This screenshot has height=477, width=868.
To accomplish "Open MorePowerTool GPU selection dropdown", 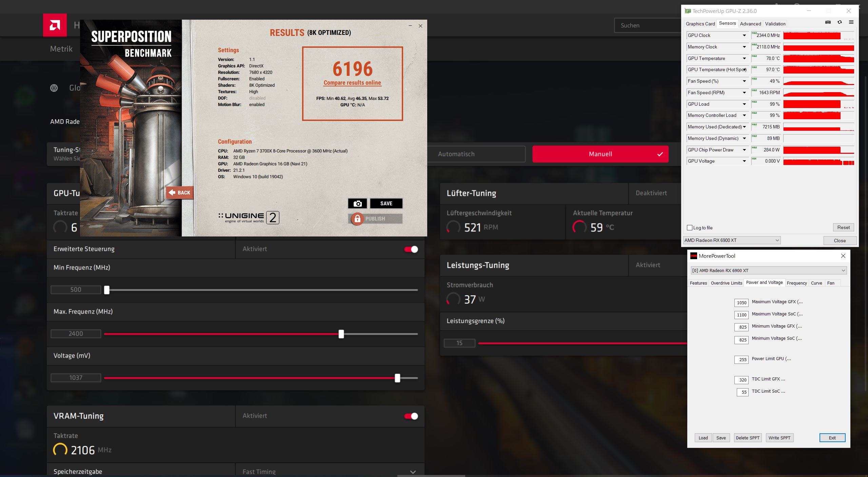I will click(x=769, y=270).
